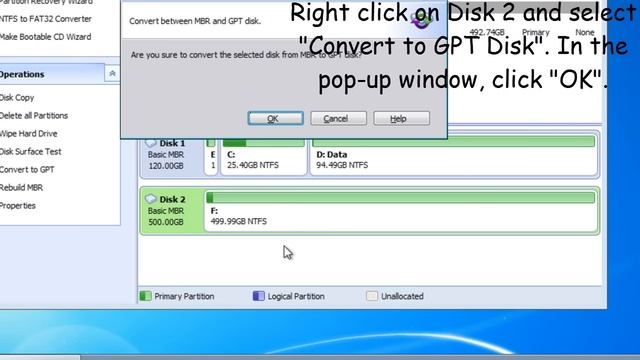Click Unallocated legend swatch

tap(371, 296)
